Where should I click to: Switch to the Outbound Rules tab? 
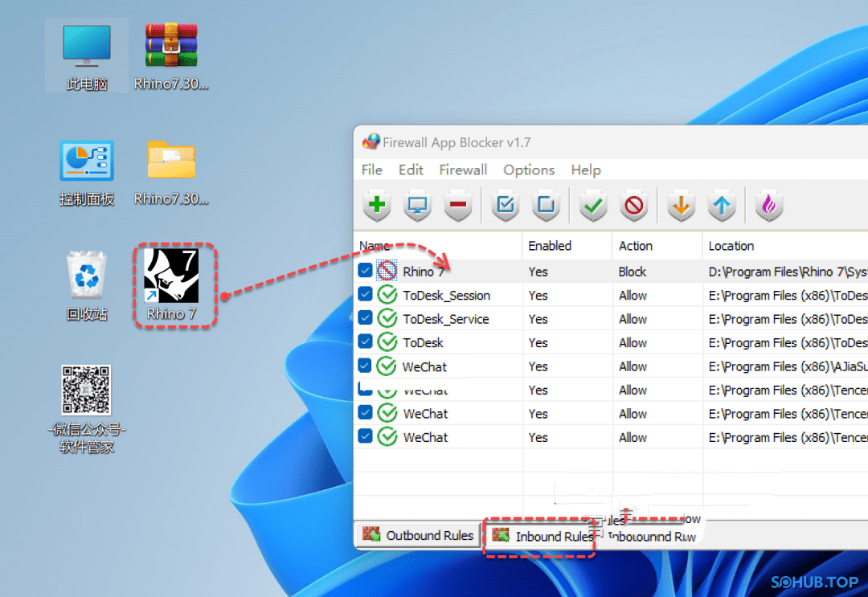418,535
